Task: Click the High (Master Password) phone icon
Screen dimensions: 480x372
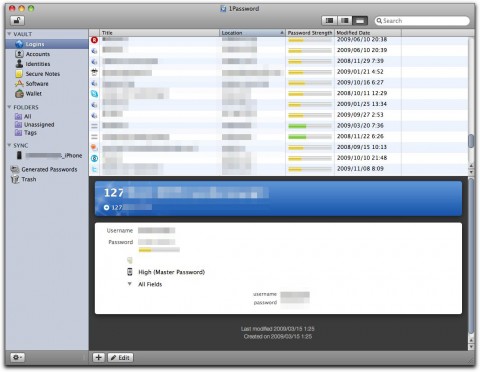Action: tap(130, 272)
